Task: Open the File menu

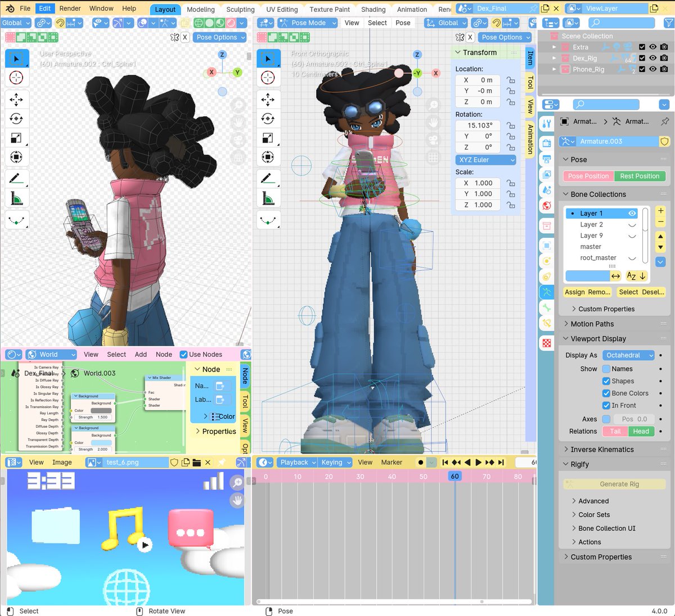Action: point(25,8)
